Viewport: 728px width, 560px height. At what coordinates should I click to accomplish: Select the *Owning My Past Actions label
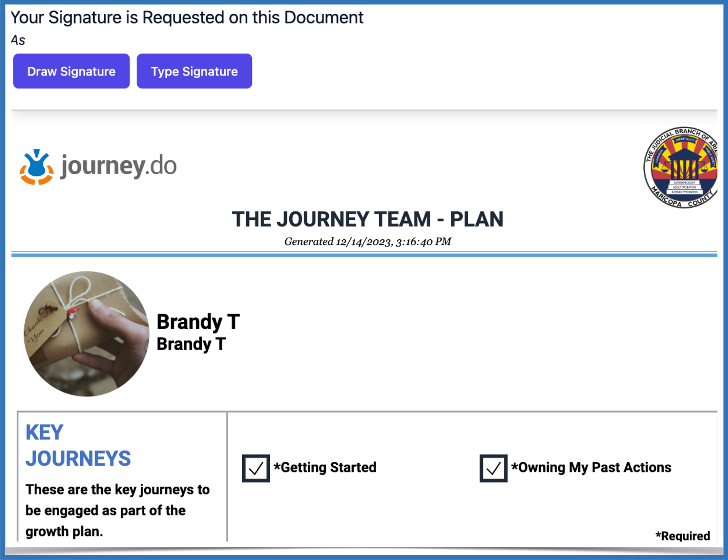point(591,467)
